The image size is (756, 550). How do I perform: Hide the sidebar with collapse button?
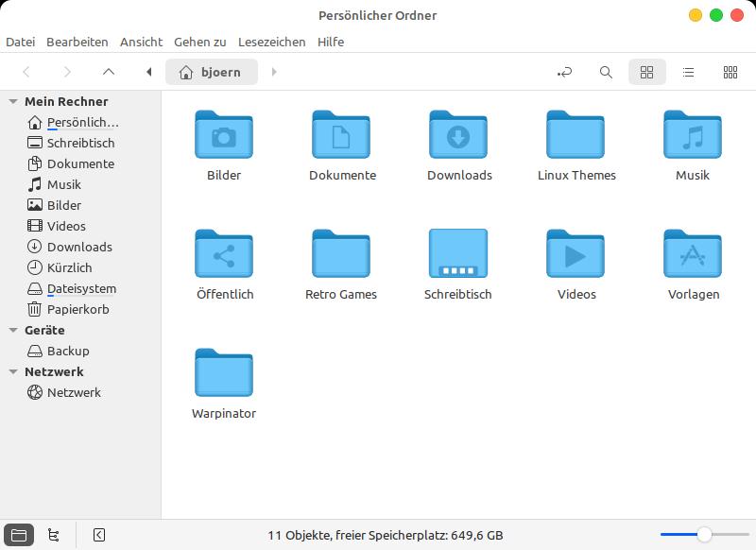[x=99, y=535]
